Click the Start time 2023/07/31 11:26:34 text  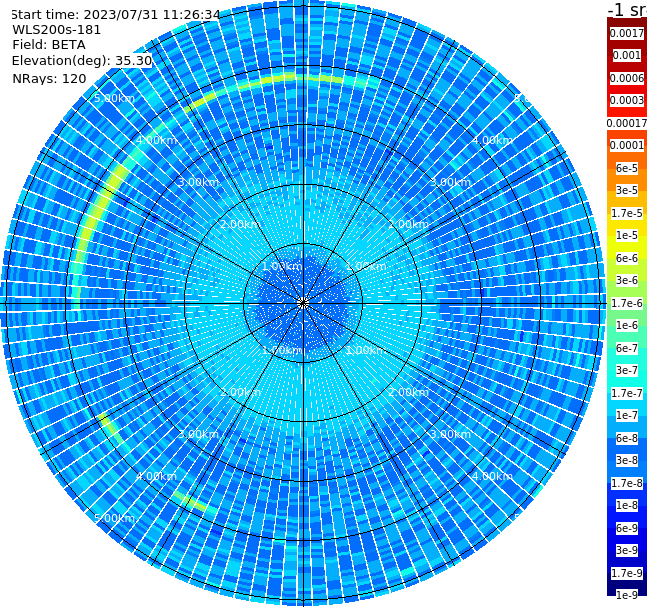(x=116, y=14)
